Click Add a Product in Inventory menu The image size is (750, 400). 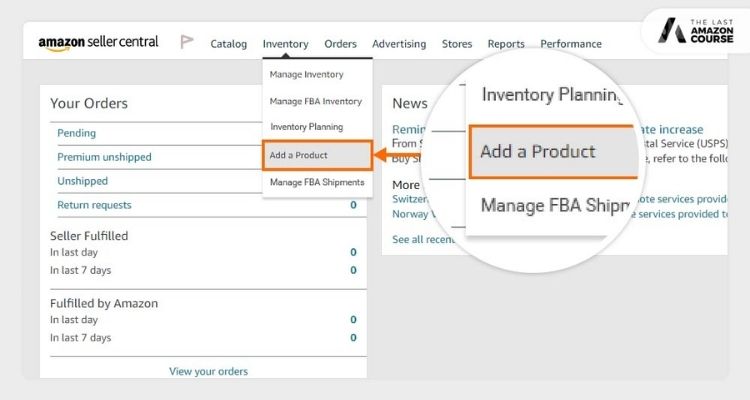(298, 155)
